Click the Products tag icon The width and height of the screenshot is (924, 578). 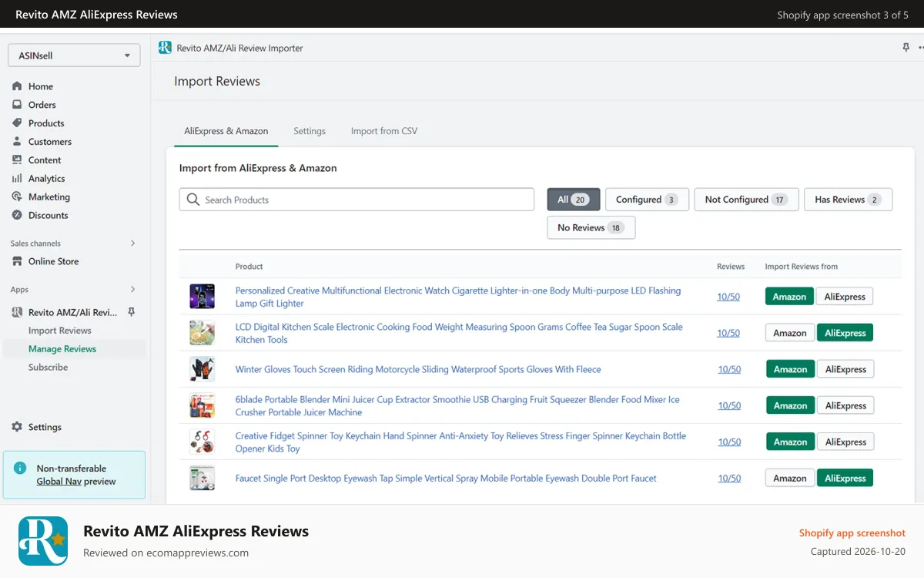17,123
